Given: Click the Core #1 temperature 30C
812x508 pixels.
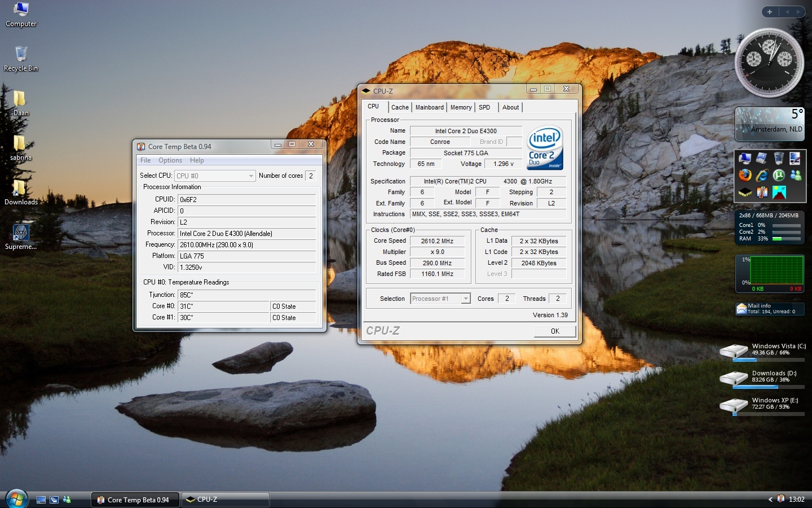Looking at the screenshot, I should (224, 317).
